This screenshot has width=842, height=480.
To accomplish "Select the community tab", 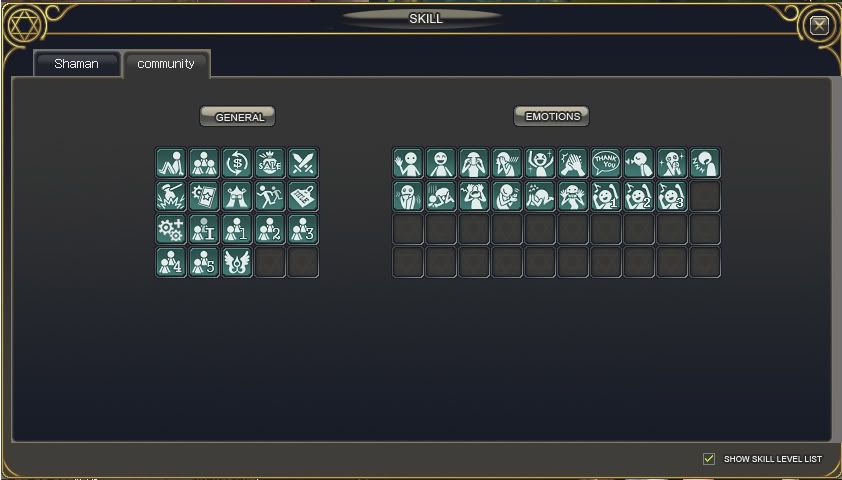I will (x=166, y=64).
